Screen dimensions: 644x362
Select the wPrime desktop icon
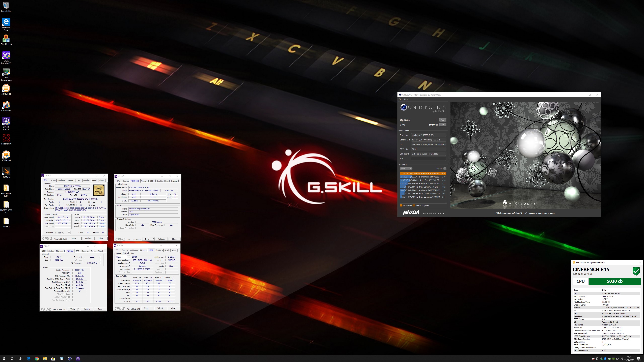(x=6, y=223)
